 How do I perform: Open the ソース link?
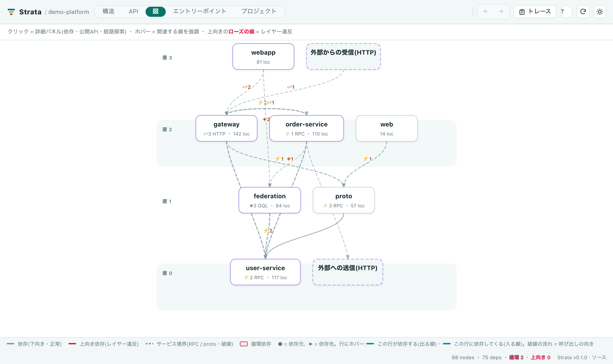click(x=599, y=357)
